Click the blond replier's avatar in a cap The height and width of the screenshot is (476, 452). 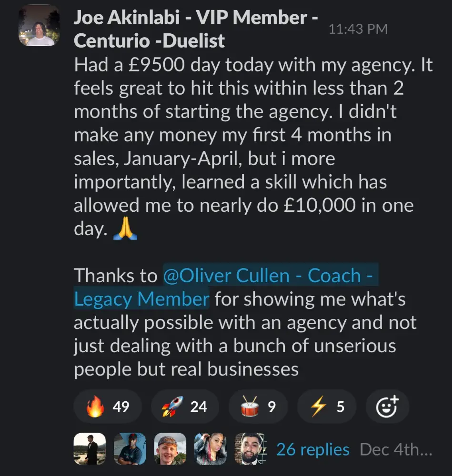point(170,449)
